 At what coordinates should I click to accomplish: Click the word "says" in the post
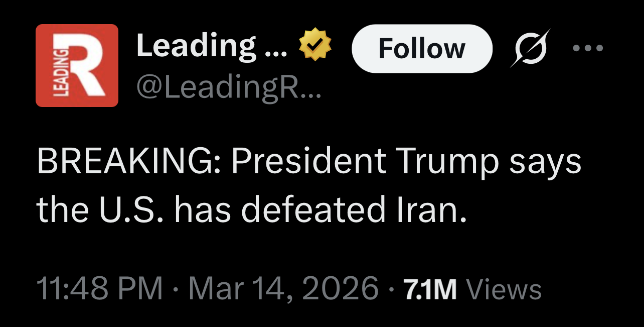[546, 163]
